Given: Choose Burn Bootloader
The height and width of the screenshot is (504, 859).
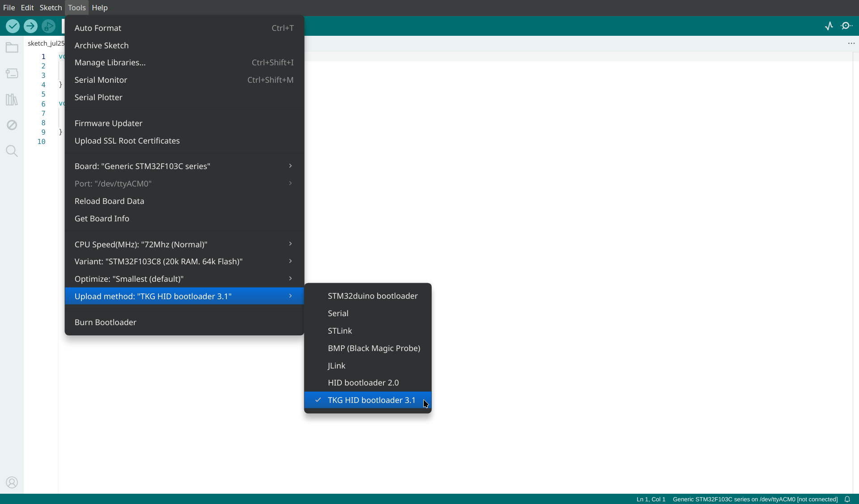Looking at the screenshot, I should click(184, 322).
